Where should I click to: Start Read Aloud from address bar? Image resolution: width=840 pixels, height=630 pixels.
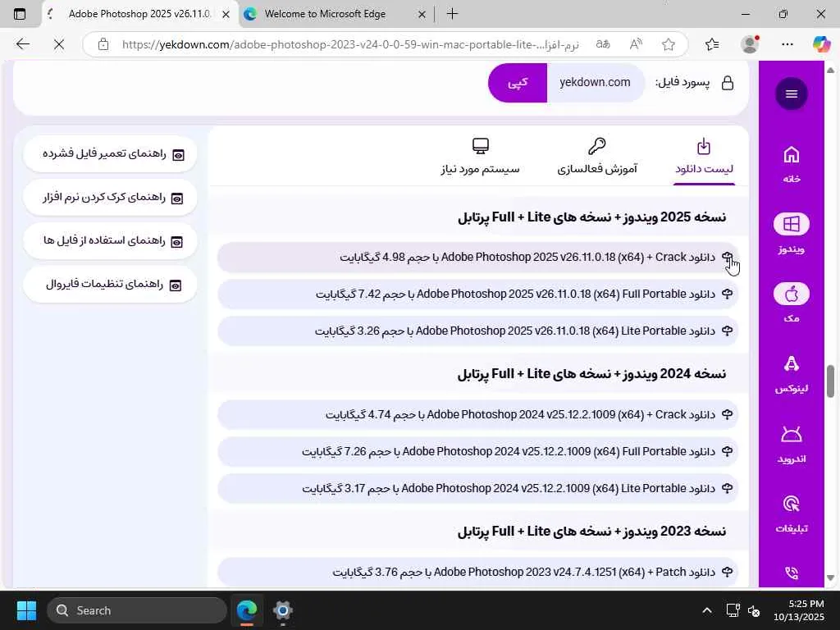click(636, 44)
